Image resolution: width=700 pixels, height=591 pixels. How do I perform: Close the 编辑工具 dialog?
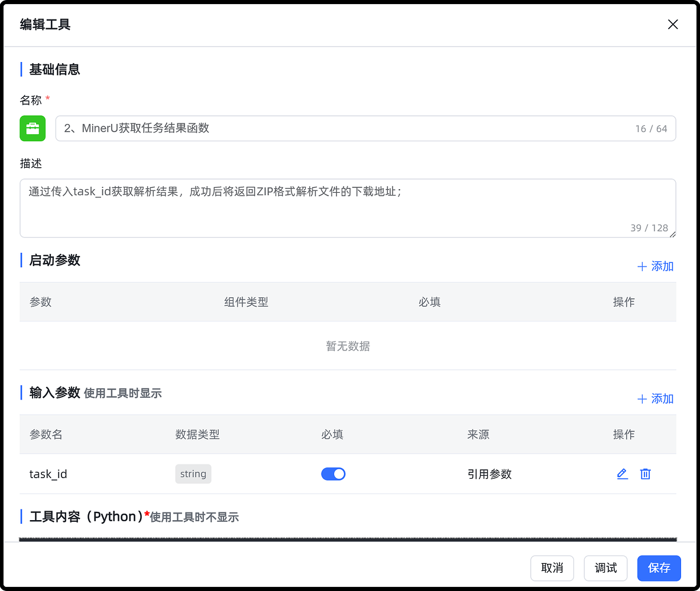(x=673, y=24)
